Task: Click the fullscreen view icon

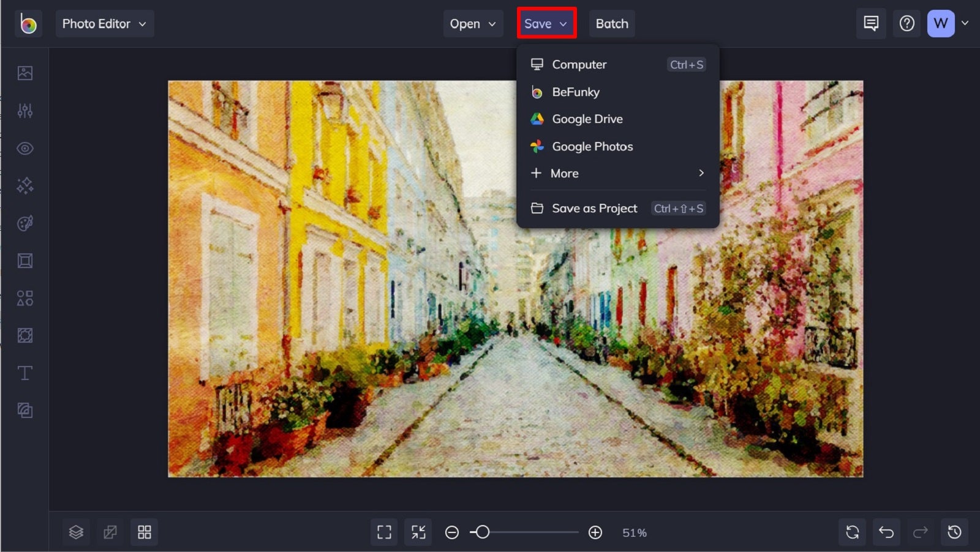Action: [x=383, y=532]
